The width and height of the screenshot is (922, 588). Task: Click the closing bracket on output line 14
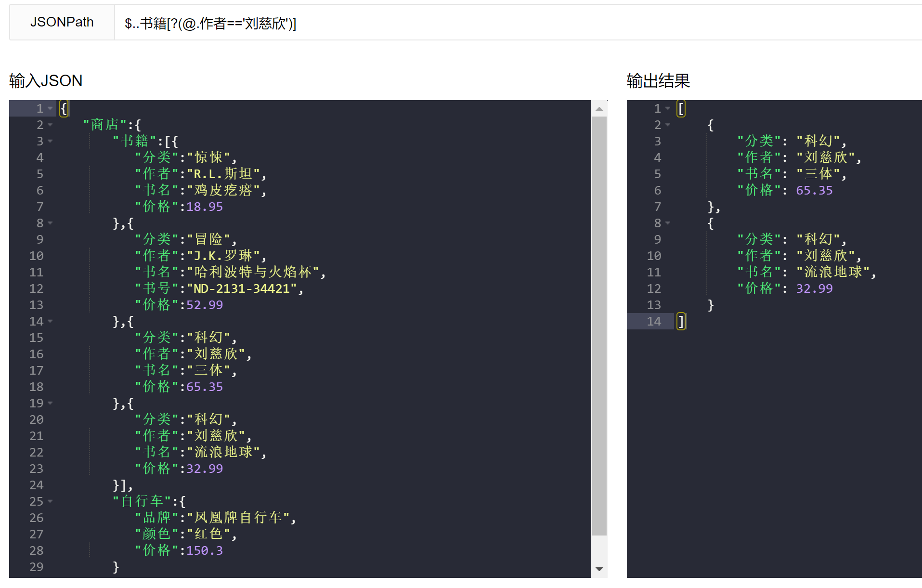coord(681,322)
